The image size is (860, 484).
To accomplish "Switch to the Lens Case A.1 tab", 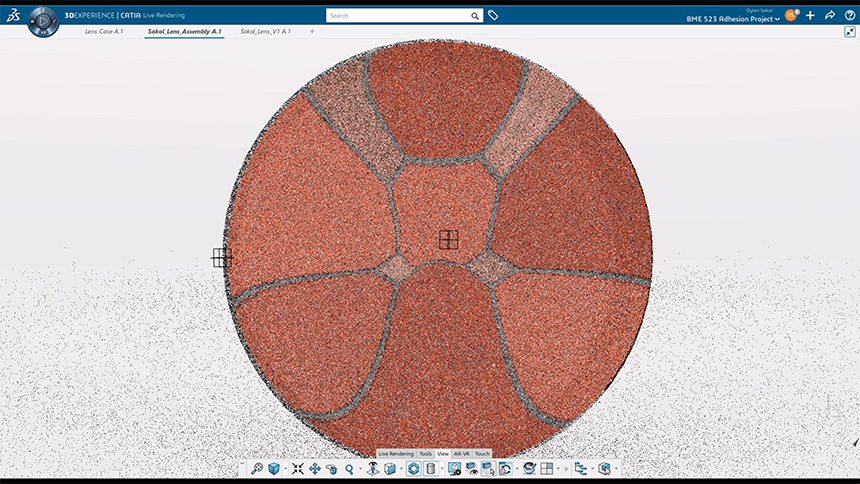I will pyautogui.click(x=104, y=32).
